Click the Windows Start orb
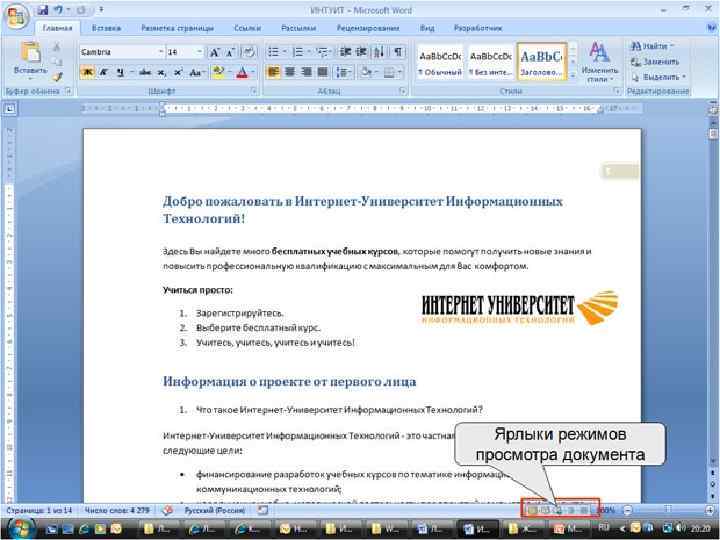This screenshot has width=720, height=540. (20, 529)
